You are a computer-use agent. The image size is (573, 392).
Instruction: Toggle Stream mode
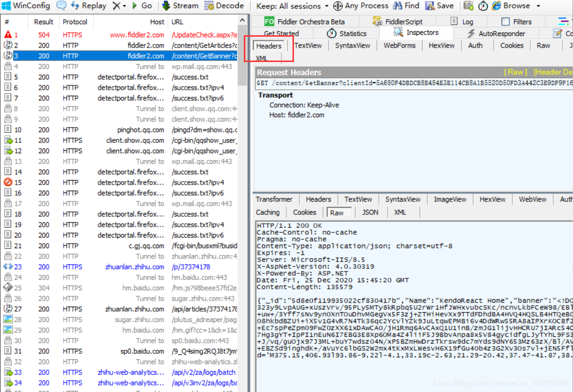coord(180,5)
